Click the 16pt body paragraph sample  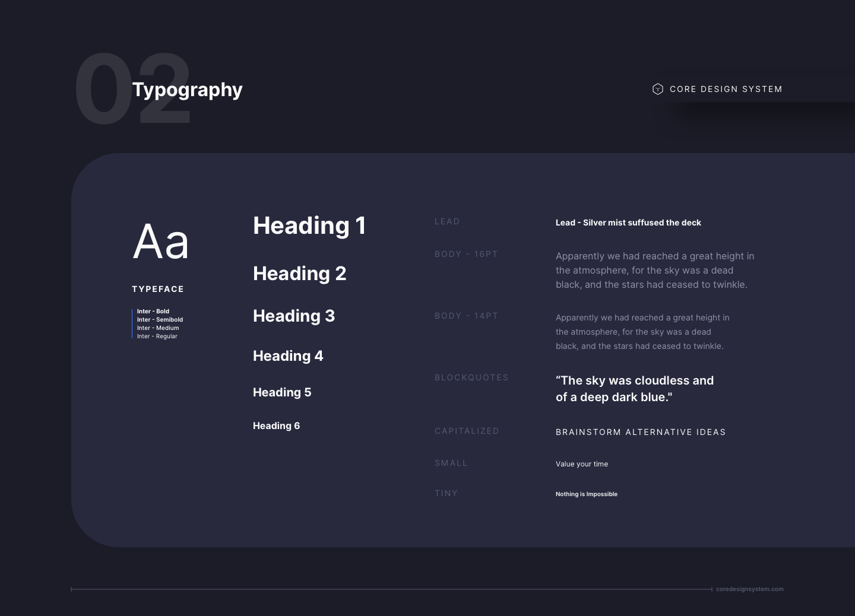point(655,270)
